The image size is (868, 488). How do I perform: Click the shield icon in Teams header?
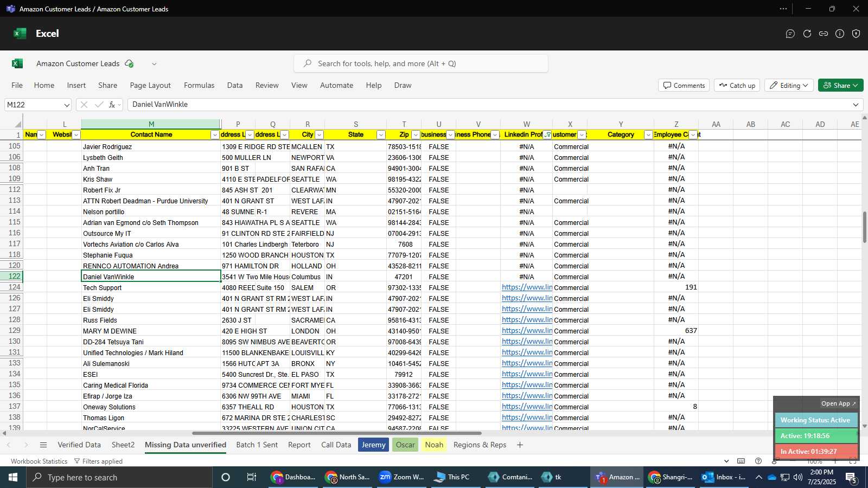[x=856, y=34]
